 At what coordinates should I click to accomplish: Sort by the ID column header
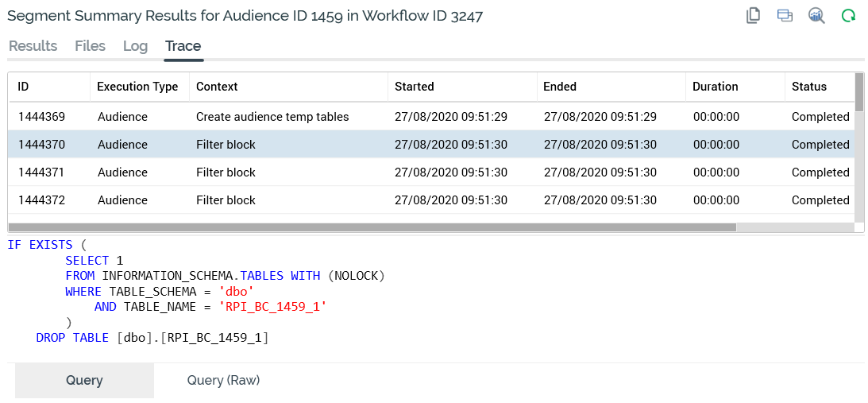tap(24, 87)
